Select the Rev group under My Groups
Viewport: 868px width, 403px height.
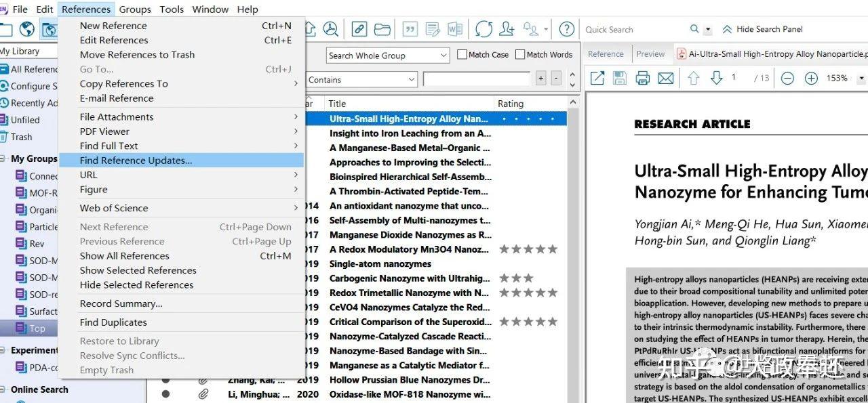point(37,244)
